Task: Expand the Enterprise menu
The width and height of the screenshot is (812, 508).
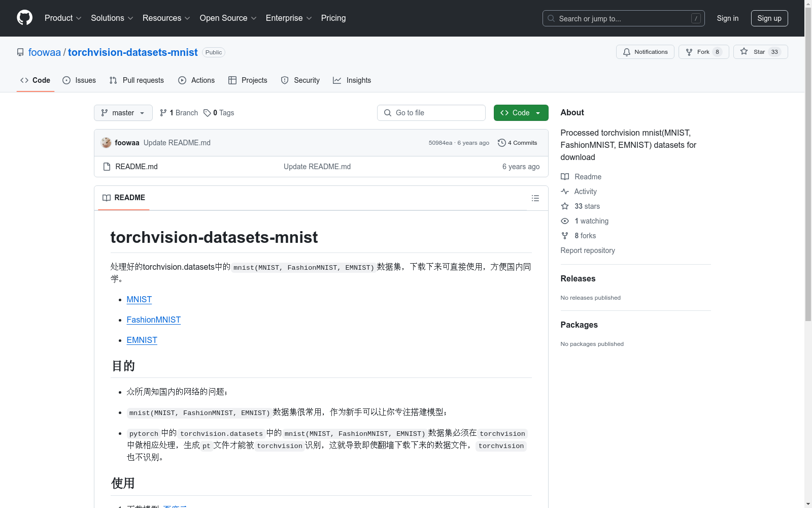Action: 289,18
